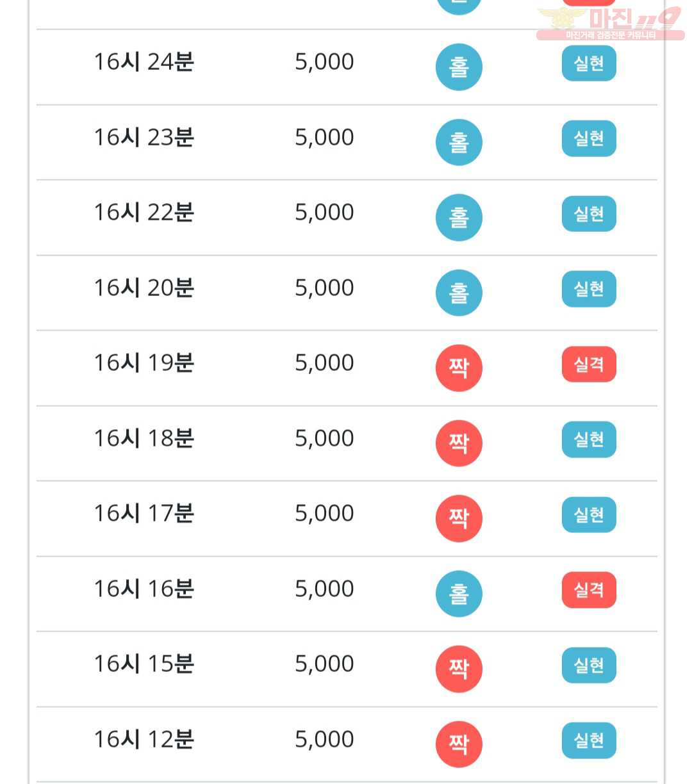
Task: Select the red 짝 icon at 16시 19분
Action: (459, 368)
